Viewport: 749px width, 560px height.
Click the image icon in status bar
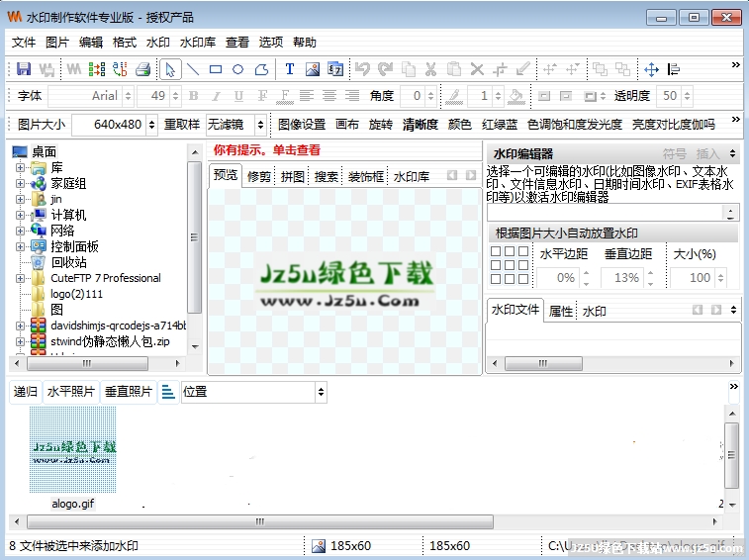(319, 546)
